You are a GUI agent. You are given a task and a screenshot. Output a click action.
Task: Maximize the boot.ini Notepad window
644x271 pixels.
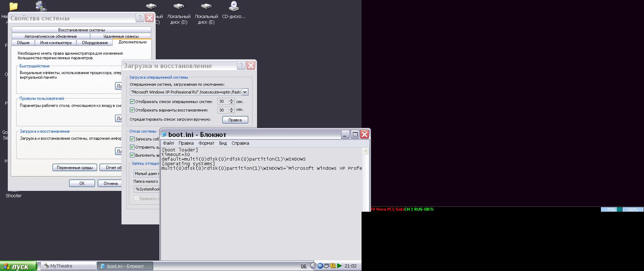355,134
